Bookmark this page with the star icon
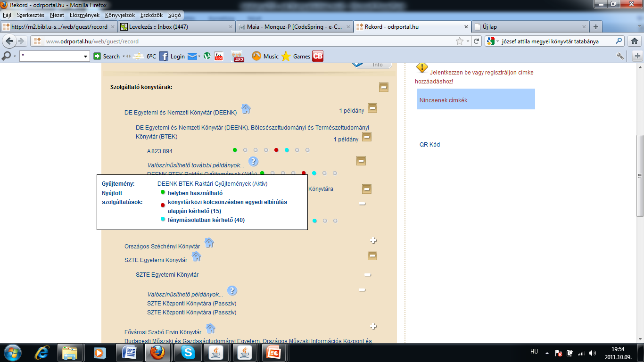The width and height of the screenshot is (644, 362). (459, 41)
